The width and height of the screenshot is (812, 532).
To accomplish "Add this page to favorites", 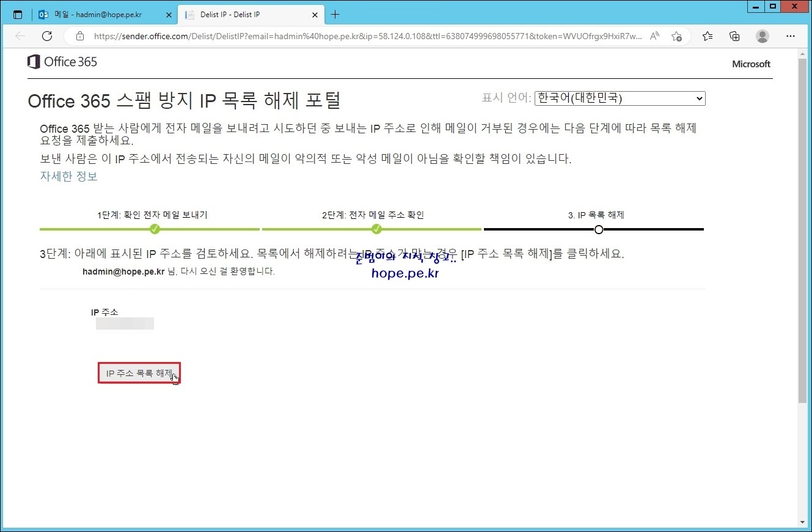I will tap(676, 36).
